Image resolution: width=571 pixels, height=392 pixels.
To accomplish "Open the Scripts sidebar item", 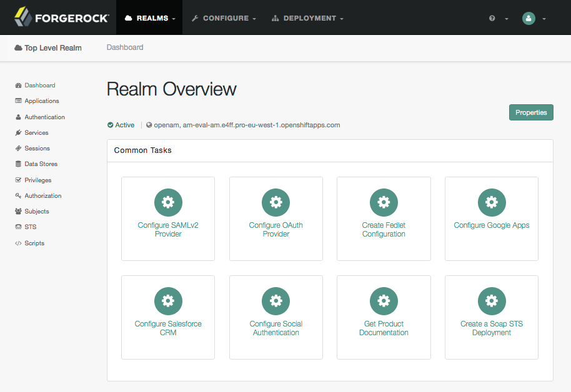I will [34, 243].
